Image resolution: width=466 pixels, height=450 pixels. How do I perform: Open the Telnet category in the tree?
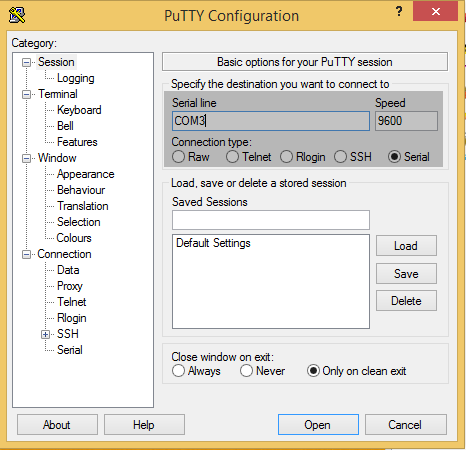point(72,302)
